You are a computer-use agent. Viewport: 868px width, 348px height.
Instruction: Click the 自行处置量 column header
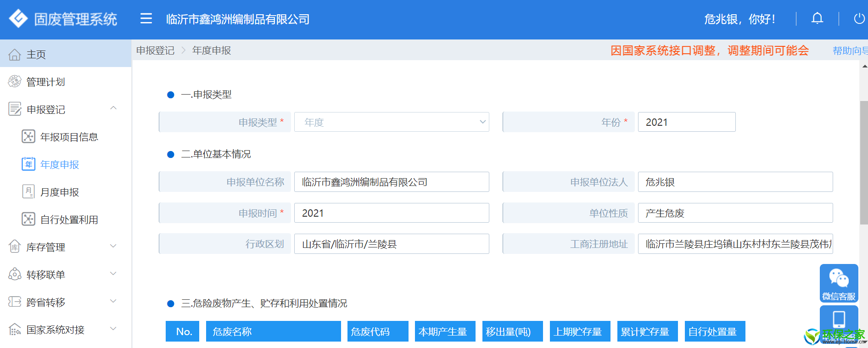(x=715, y=331)
